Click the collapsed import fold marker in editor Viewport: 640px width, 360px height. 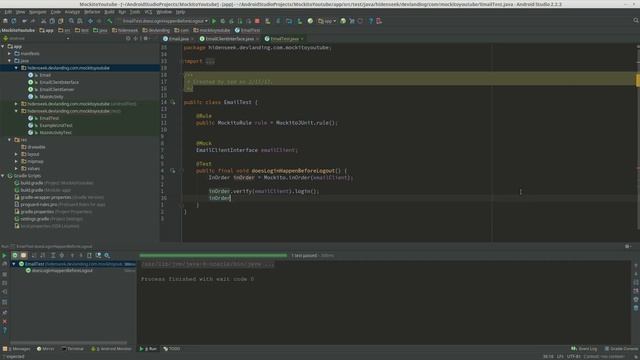point(210,61)
